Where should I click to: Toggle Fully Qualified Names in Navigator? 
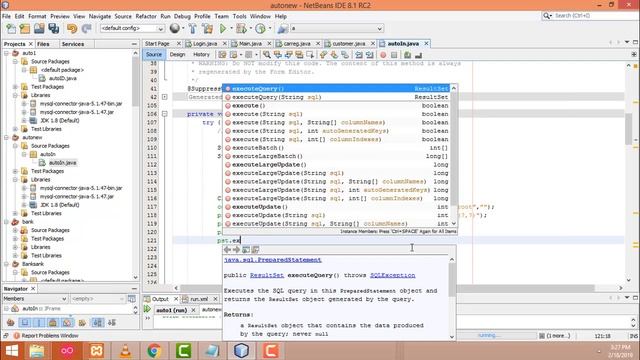point(82,322)
